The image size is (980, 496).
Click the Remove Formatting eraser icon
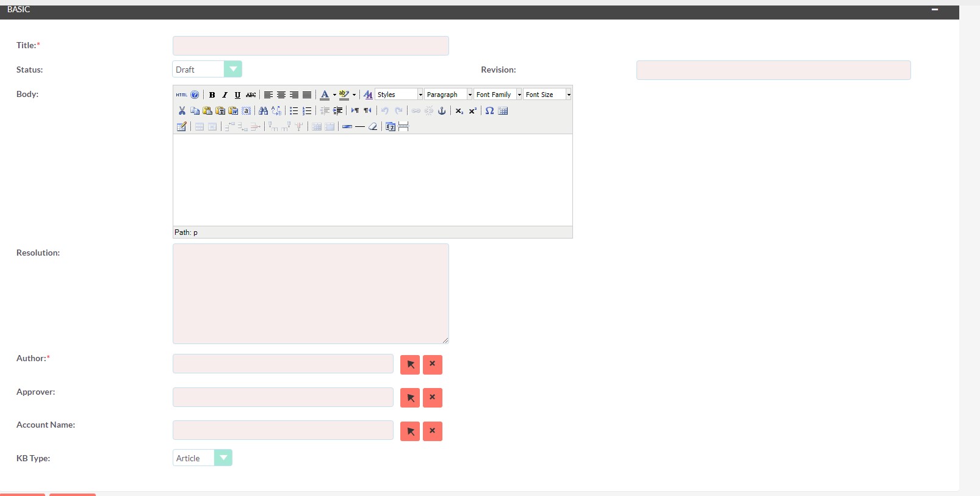[373, 126]
